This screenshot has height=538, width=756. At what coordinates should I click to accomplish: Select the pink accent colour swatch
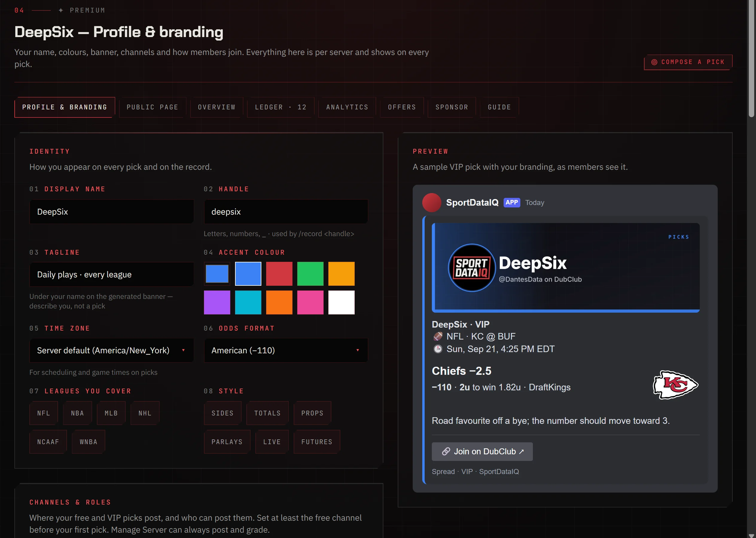310,302
